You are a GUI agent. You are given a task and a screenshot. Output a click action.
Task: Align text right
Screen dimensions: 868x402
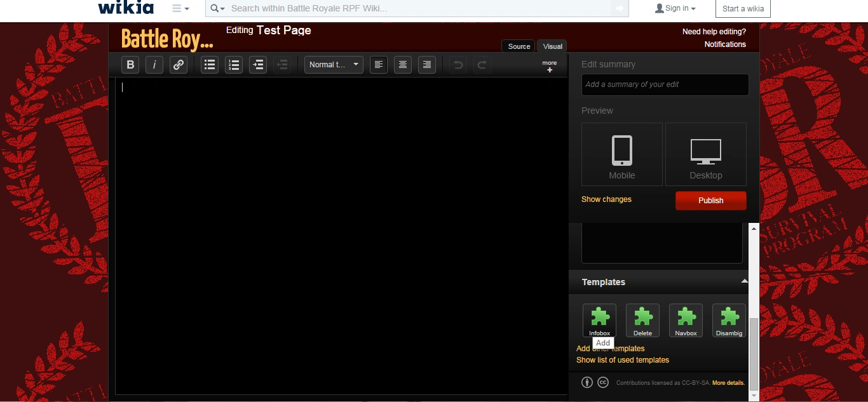427,65
